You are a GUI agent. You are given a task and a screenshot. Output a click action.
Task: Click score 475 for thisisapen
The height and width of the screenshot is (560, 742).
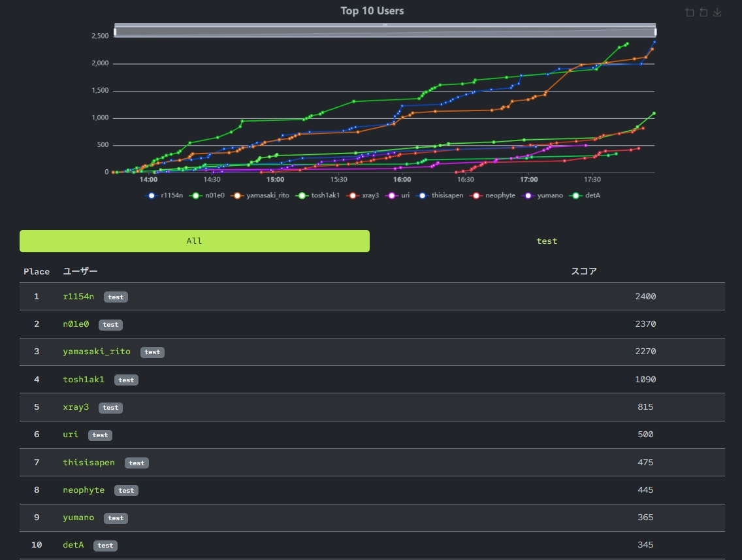tap(645, 462)
